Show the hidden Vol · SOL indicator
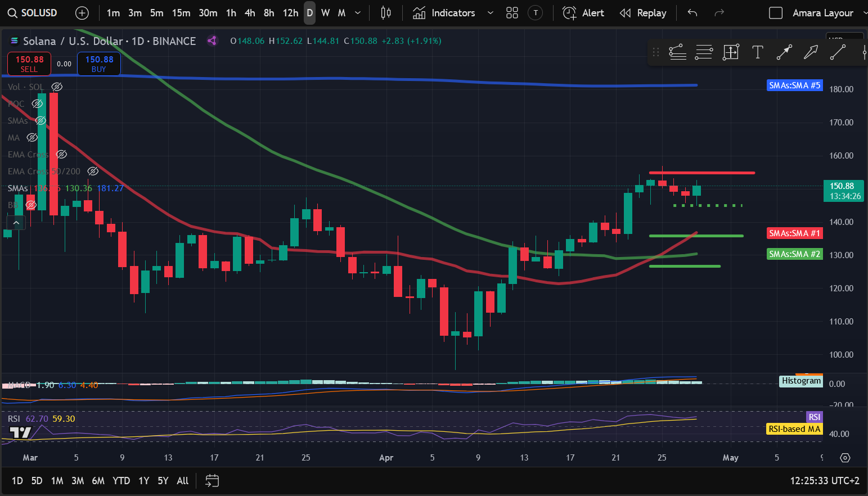Image resolution: width=868 pixels, height=496 pixels. tap(57, 87)
